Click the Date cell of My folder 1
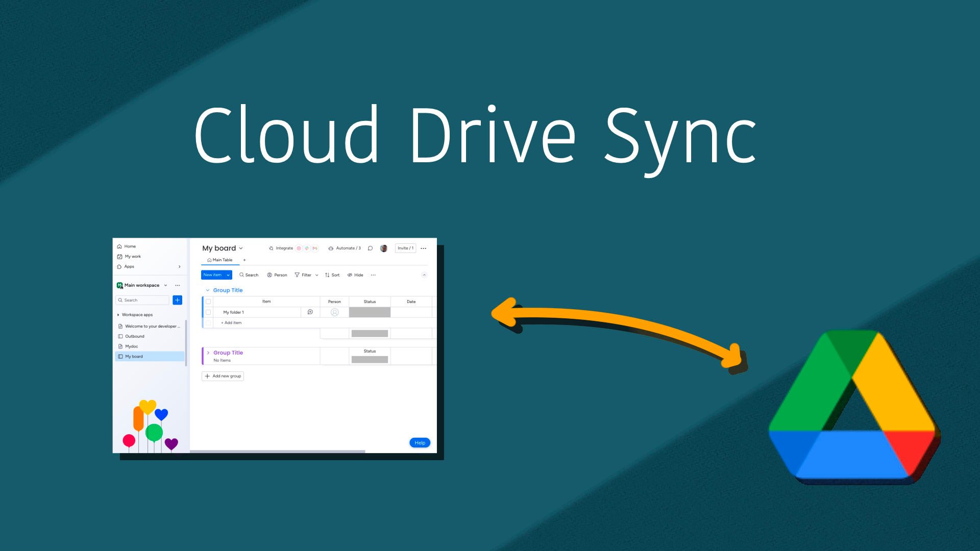 tap(411, 312)
